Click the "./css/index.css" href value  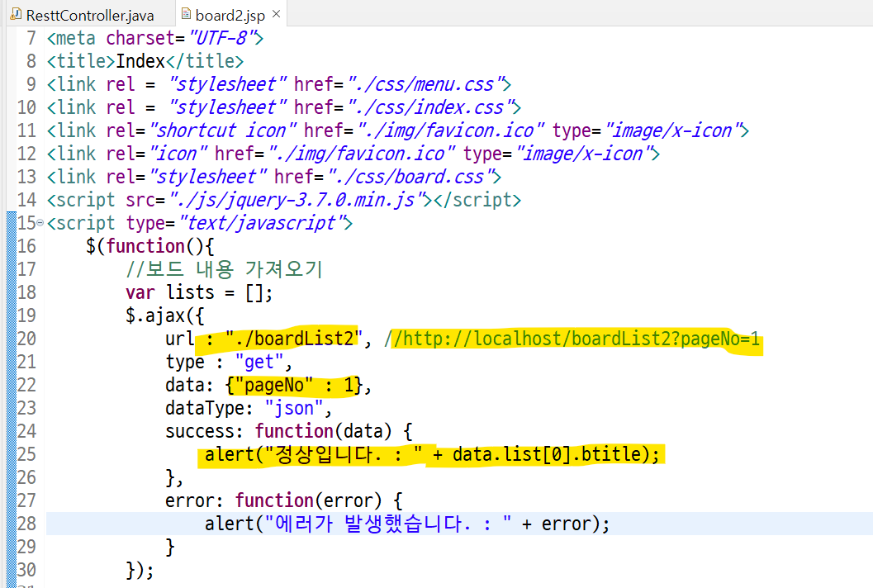430,107
